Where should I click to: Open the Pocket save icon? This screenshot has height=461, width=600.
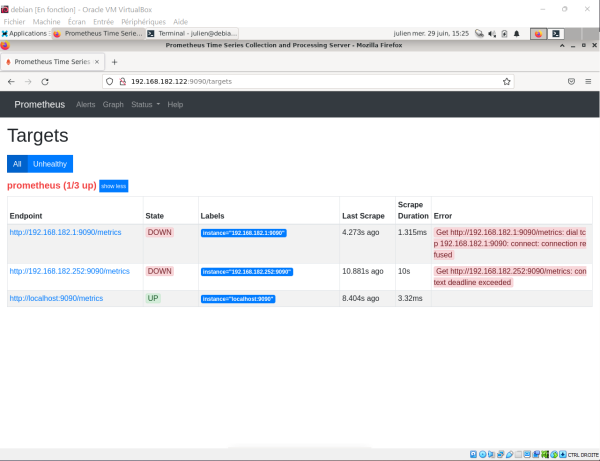pyautogui.click(x=571, y=81)
